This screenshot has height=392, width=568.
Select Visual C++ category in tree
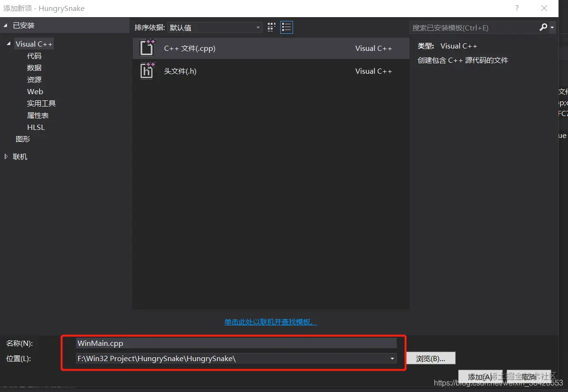click(x=34, y=44)
